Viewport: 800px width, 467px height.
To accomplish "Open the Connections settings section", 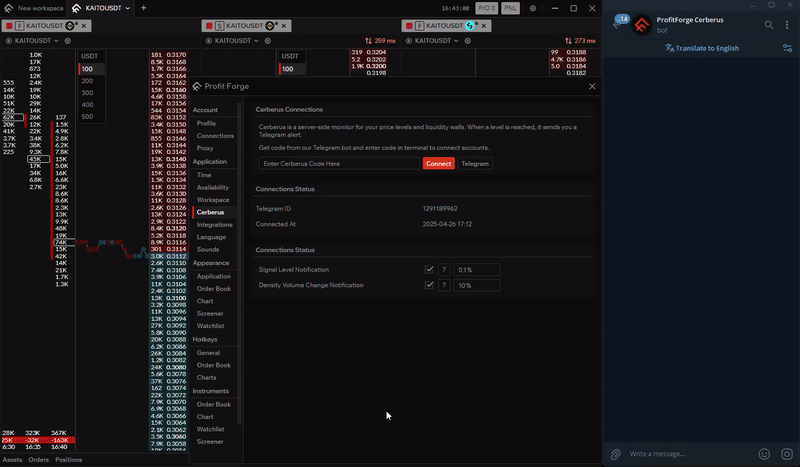I will coord(215,136).
